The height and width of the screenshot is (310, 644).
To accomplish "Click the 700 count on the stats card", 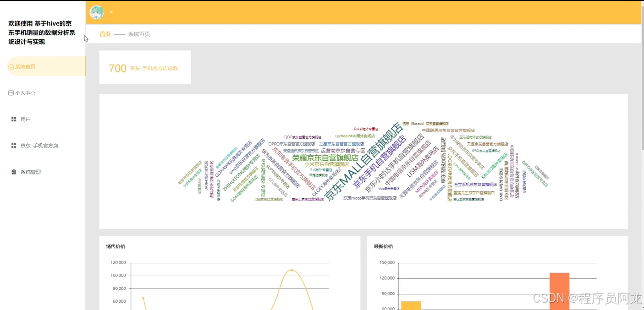I will pos(117,68).
